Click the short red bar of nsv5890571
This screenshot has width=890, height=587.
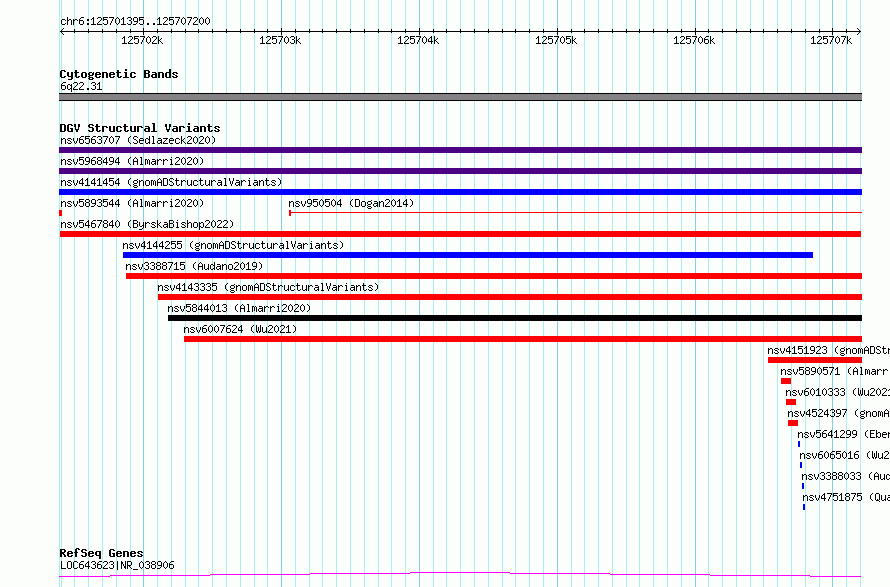(x=786, y=381)
